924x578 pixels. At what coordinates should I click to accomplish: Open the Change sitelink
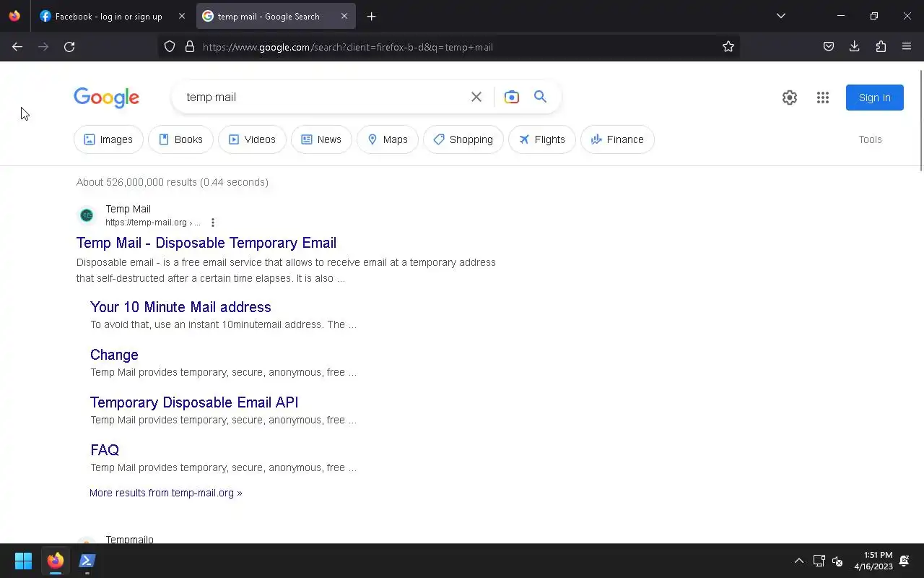point(114,355)
